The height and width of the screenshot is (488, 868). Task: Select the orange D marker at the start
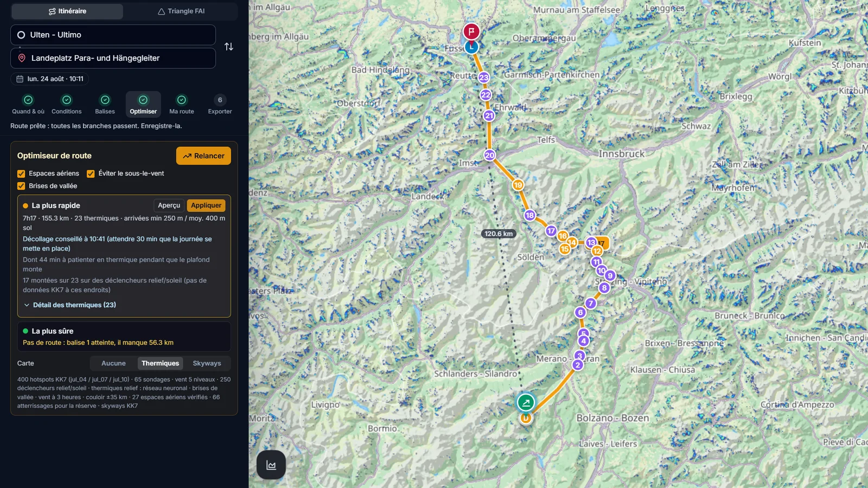click(526, 418)
